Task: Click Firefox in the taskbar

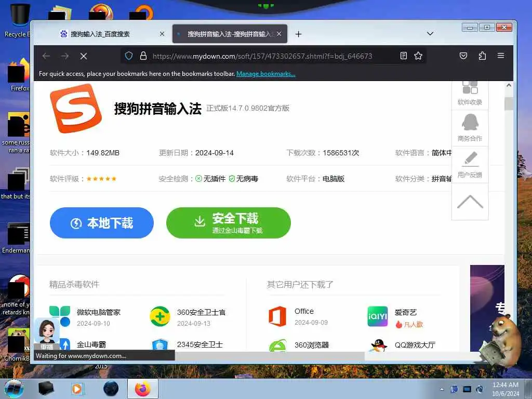Action: point(143,389)
